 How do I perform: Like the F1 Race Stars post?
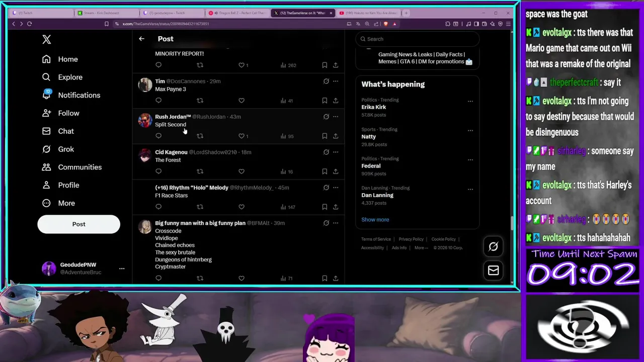click(242, 207)
